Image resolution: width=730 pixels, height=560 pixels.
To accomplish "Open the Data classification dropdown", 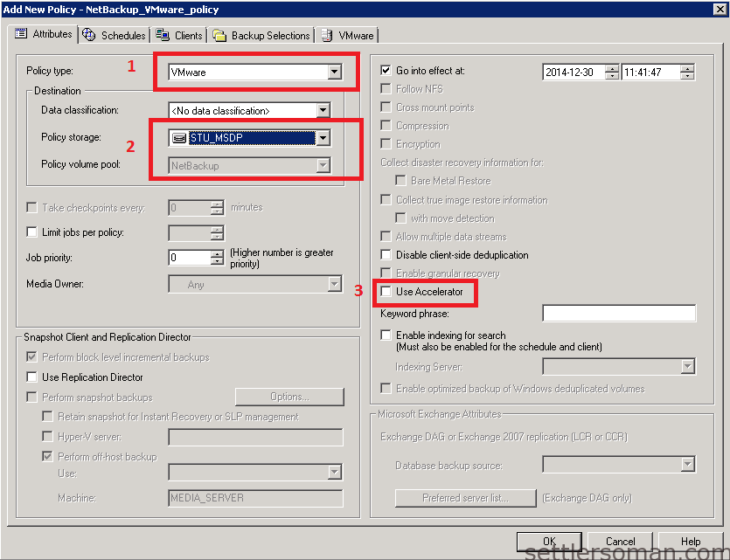I will (323, 110).
